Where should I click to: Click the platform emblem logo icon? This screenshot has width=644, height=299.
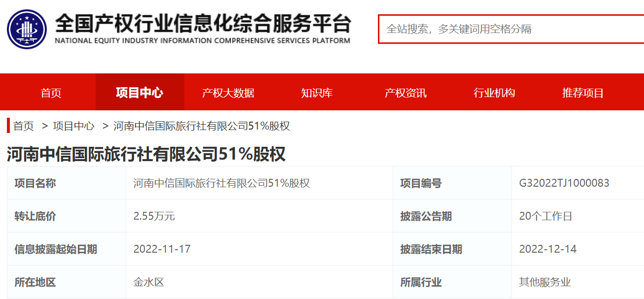tap(27, 29)
